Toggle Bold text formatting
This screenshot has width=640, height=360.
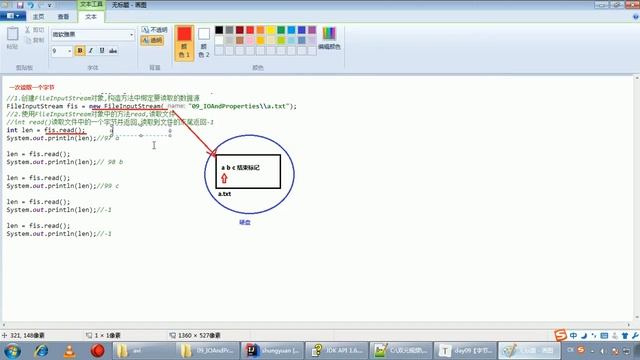(x=80, y=51)
